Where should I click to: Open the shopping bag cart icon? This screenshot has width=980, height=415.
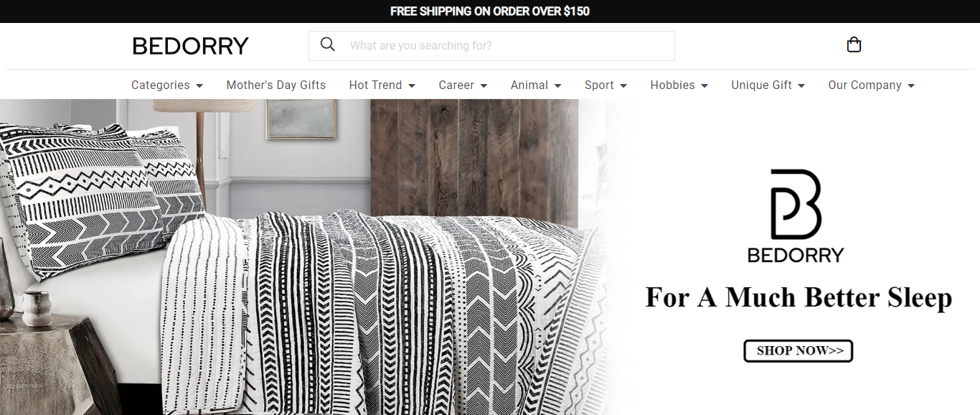click(x=854, y=45)
